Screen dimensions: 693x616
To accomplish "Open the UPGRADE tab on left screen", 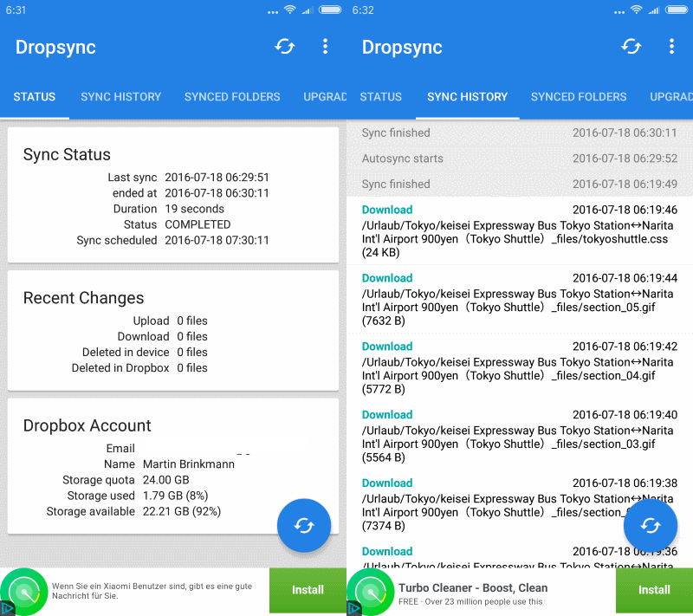I will pyautogui.click(x=324, y=97).
